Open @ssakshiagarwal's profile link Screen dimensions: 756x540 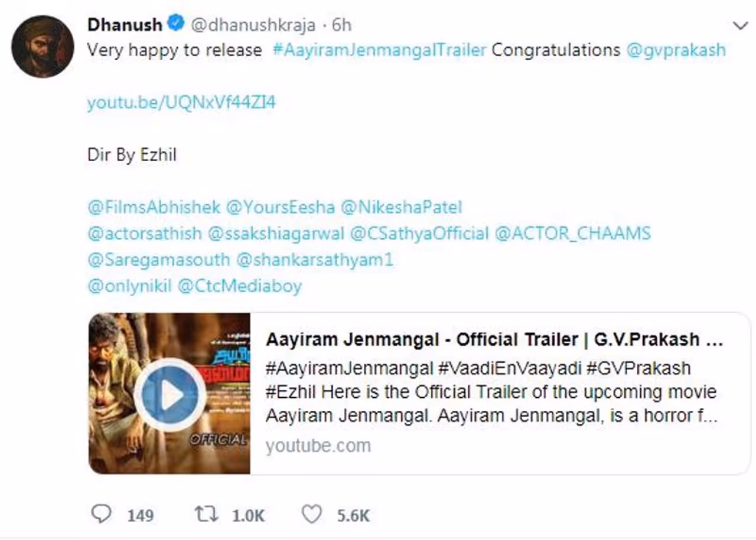(276, 234)
